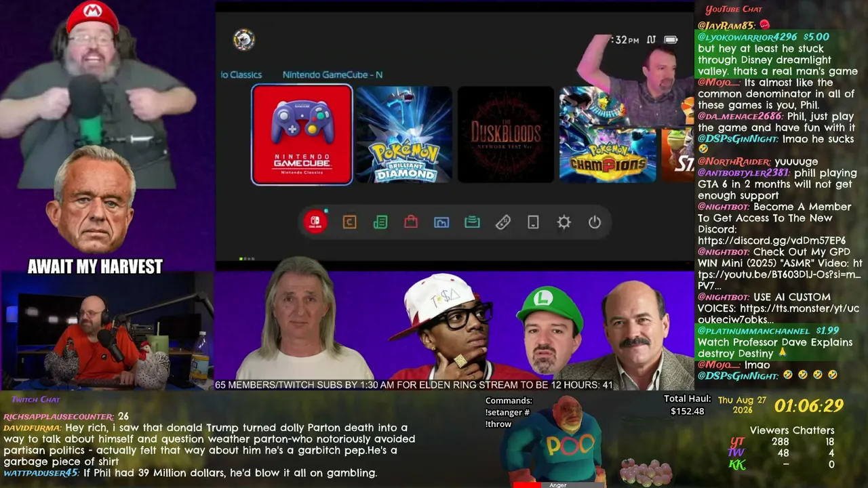Screen dimensions: 868x488
Task: Open Nintendo Switch Online from the home menu bar
Action: point(315,222)
